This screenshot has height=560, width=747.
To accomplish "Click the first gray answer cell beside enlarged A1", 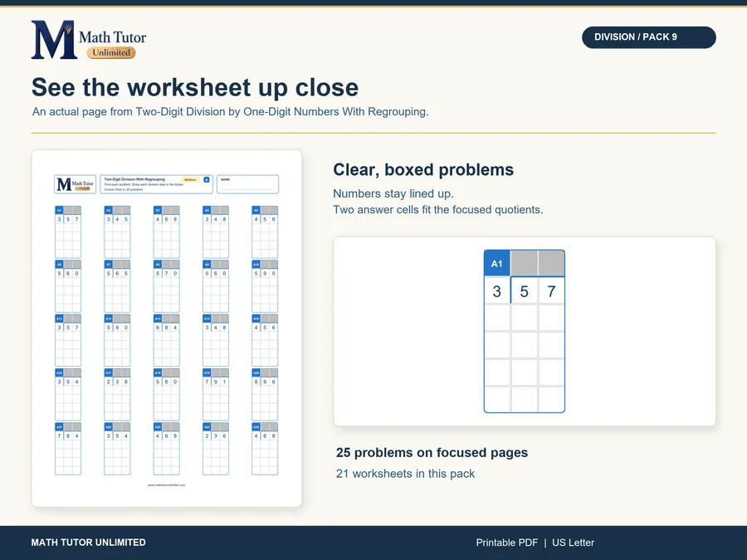I will click(x=524, y=263).
